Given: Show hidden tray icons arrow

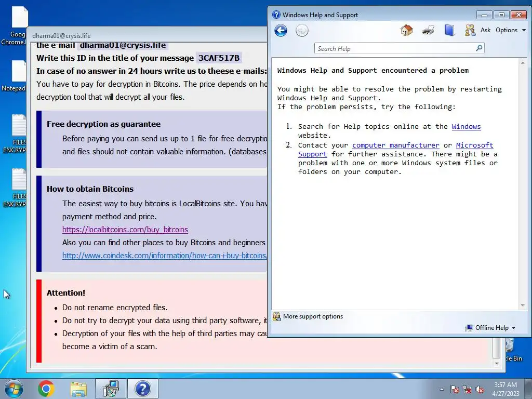Looking at the screenshot, I should (442, 389).
